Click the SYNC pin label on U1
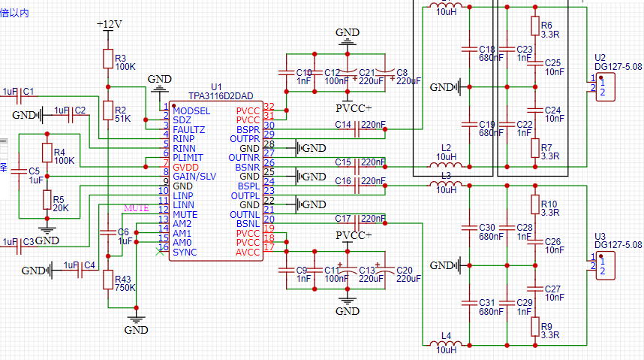This screenshot has width=644, height=360. pos(185,253)
